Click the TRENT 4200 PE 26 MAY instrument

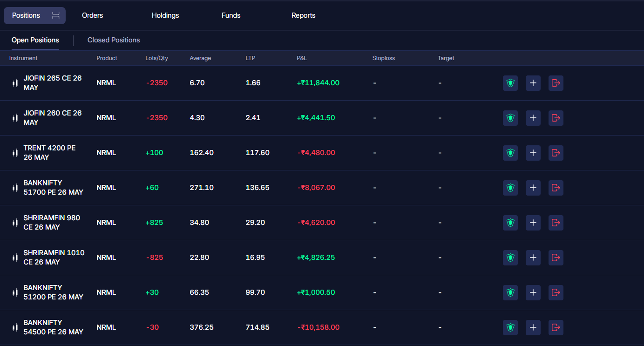click(49, 153)
